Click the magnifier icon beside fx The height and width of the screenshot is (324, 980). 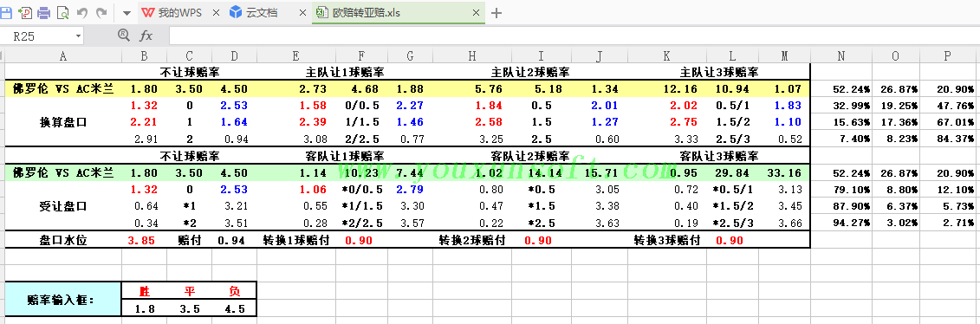[x=124, y=36]
